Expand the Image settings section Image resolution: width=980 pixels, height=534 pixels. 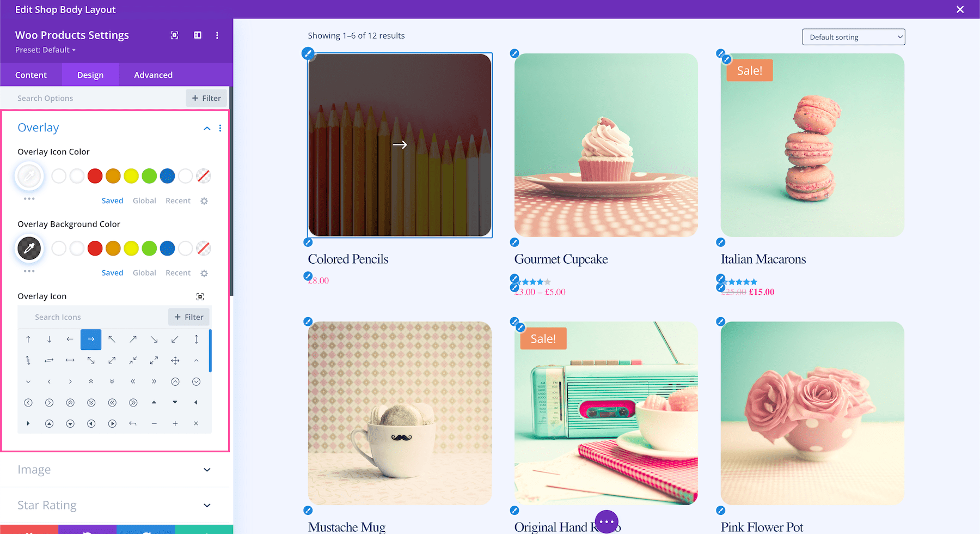tap(207, 470)
